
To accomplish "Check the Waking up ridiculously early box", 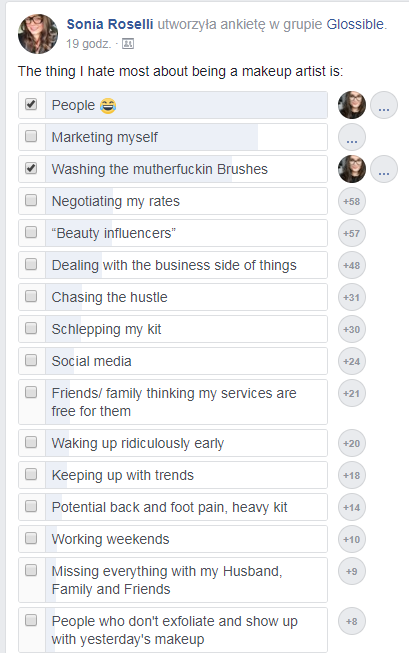I will 31,442.
